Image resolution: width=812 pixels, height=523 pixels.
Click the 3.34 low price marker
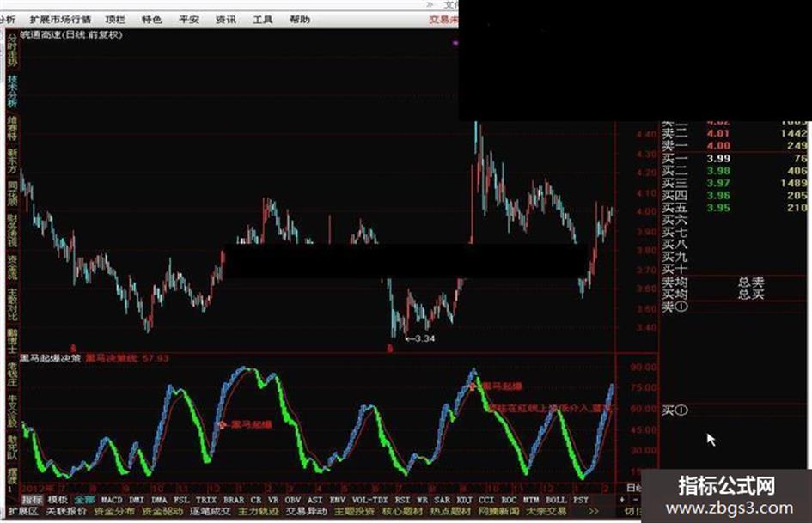(x=424, y=338)
